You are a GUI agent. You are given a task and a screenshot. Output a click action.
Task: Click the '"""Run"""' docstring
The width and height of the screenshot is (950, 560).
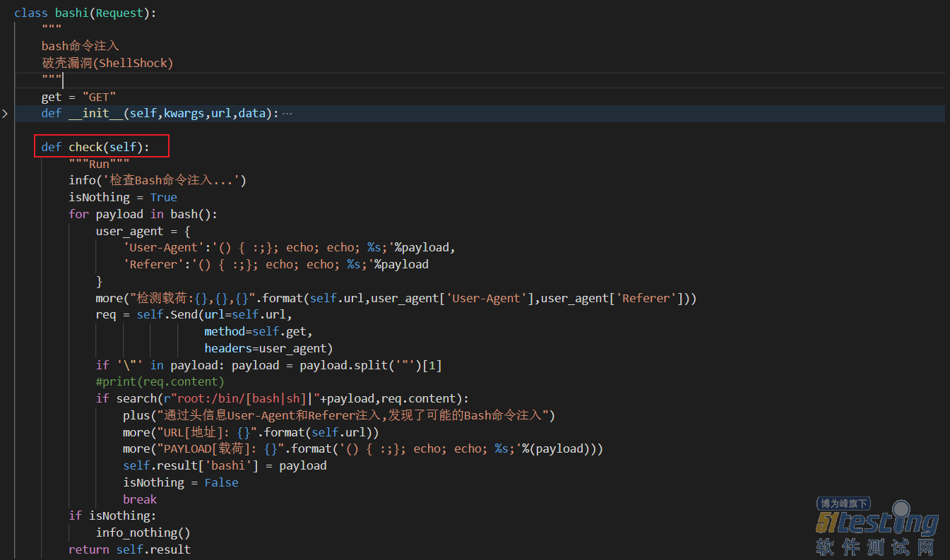99,164
